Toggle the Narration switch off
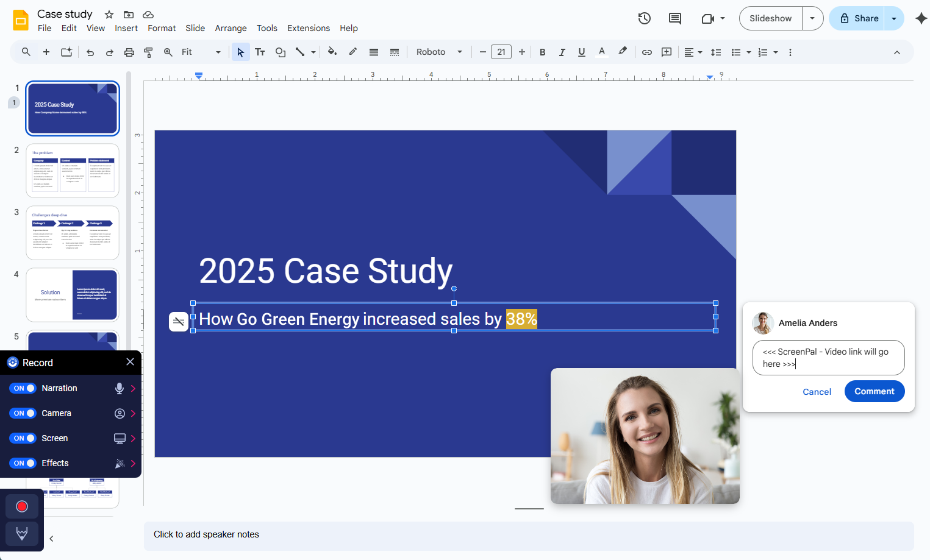The width and height of the screenshot is (930, 560). click(x=23, y=388)
